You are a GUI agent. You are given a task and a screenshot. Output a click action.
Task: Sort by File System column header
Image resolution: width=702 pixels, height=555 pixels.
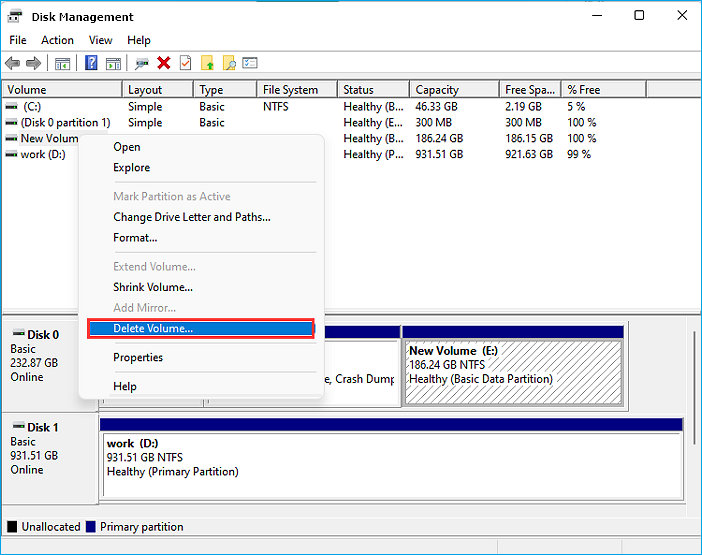pyautogui.click(x=290, y=90)
